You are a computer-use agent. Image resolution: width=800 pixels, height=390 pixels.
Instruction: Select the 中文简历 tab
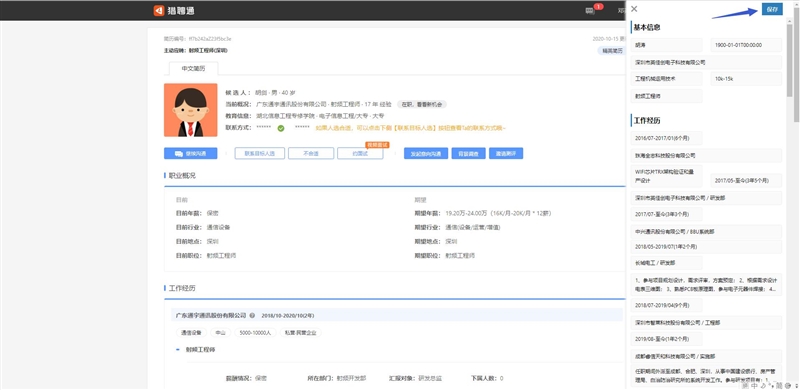pos(193,68)
